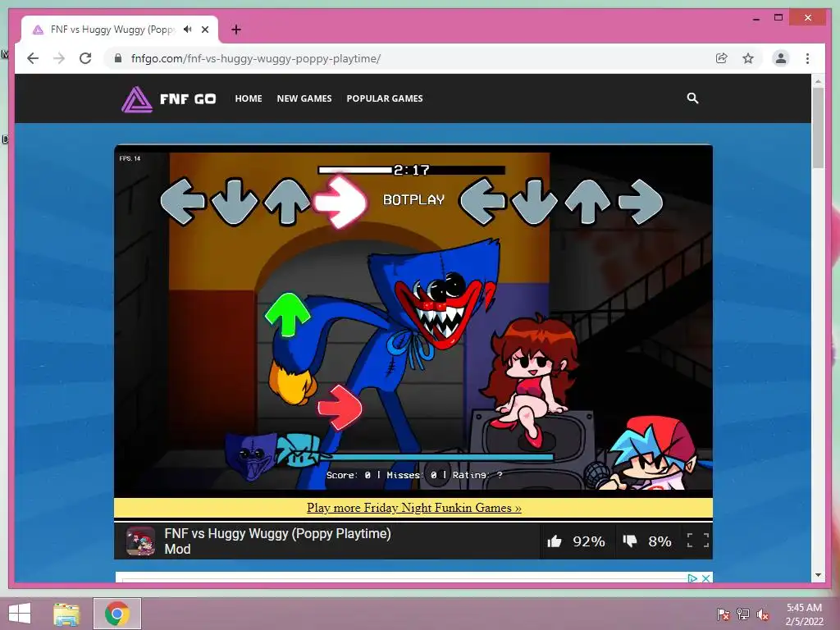Close the advertisement with the X icon
This screenshot has height=630, width=840.
pos(706,578)
